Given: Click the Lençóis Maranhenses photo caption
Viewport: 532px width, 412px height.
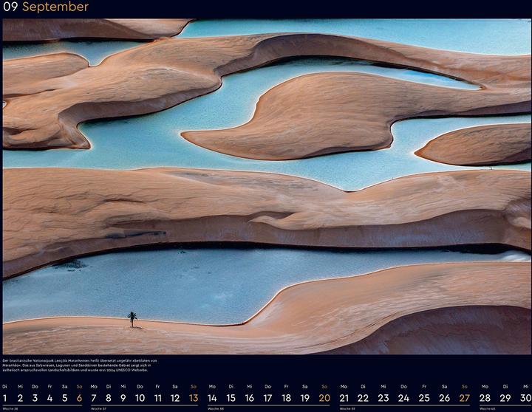Looking at the screenshot, I should coord(81,364).
